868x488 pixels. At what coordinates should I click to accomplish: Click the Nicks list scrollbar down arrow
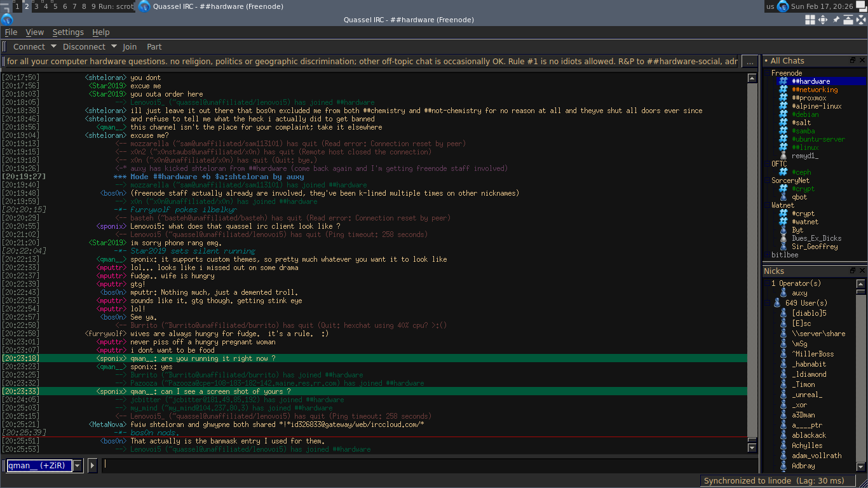[x=861, y=467]
